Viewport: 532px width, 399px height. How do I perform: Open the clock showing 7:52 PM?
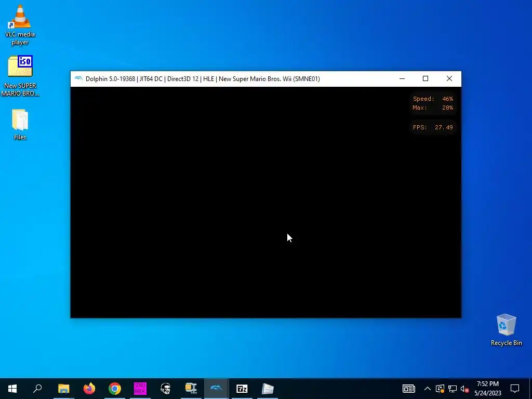click(487, 389)
